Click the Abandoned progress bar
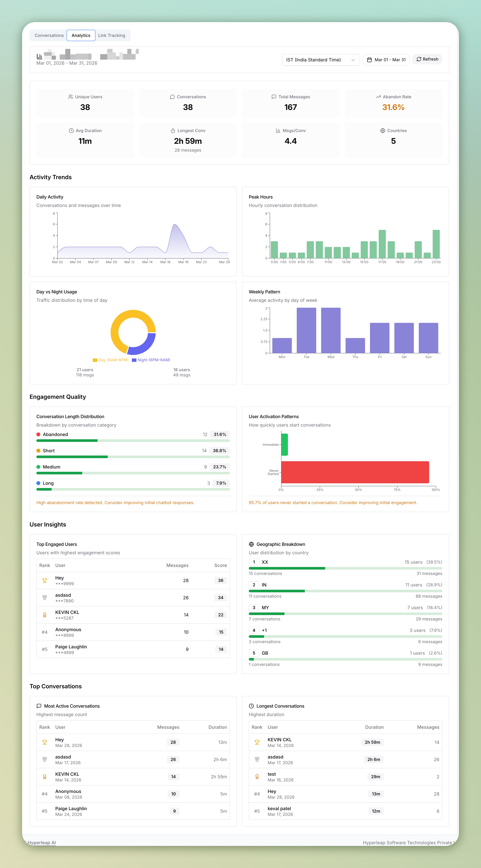481x868 pixels. point(133,441)
